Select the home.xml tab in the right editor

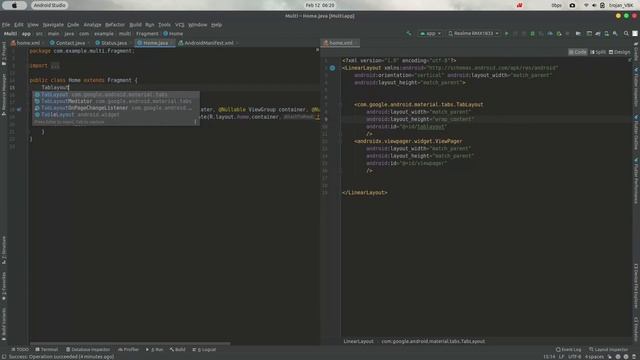(339, 43)
